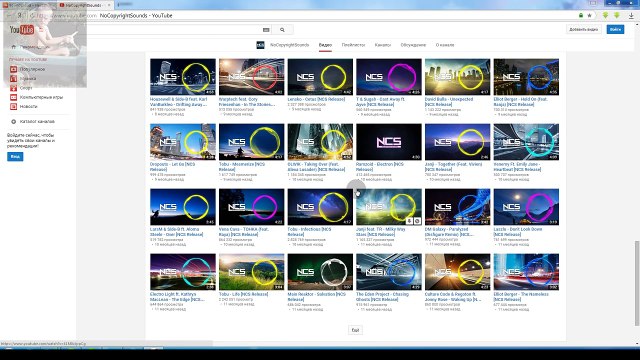Click the Добавить видео button

pos(584,29)
